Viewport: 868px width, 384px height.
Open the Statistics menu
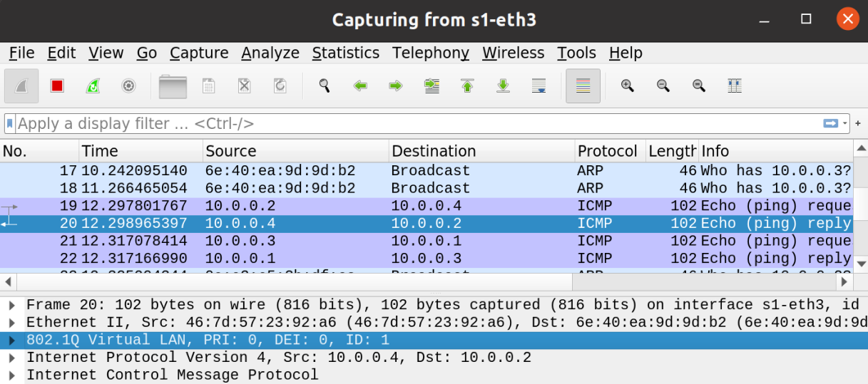click(346, 53)
